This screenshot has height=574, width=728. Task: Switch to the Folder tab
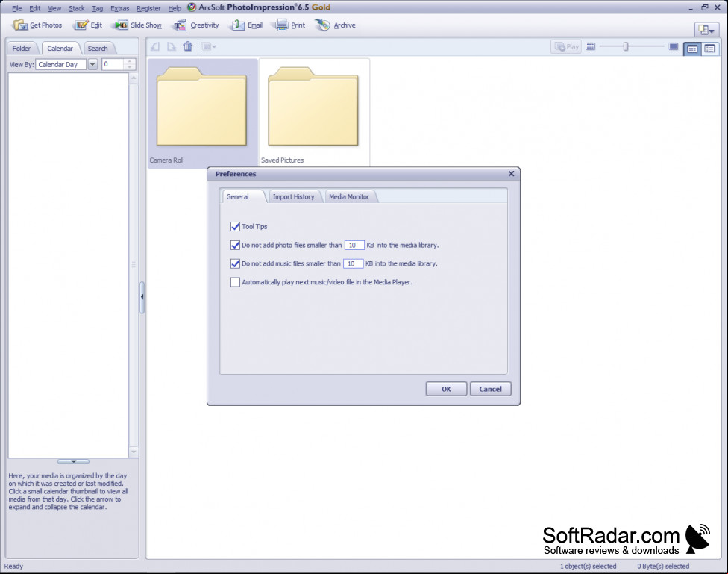(x=22, y=49)
